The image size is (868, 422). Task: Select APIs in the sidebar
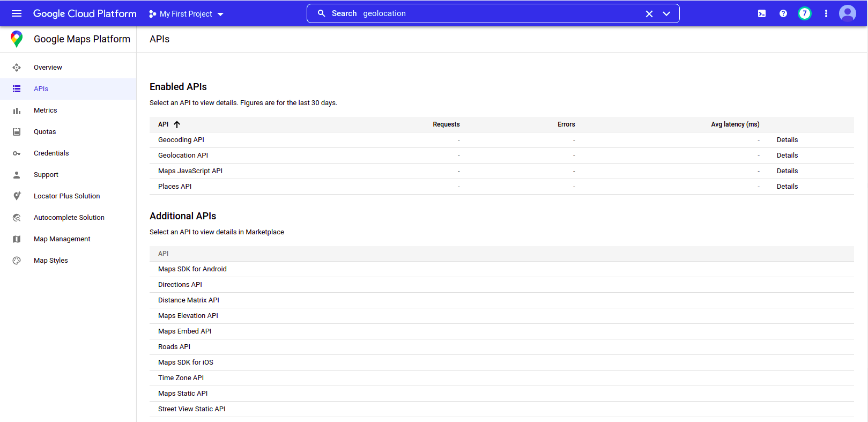[x=68, y=89]
